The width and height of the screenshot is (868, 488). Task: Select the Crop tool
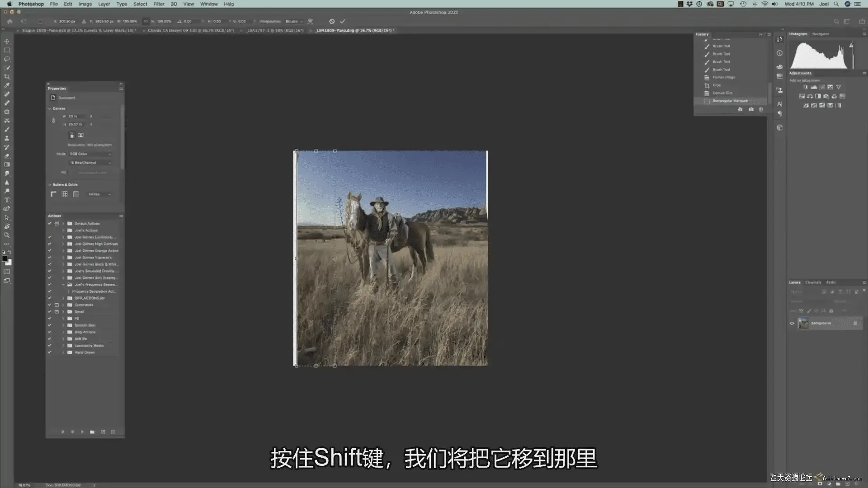7,77
